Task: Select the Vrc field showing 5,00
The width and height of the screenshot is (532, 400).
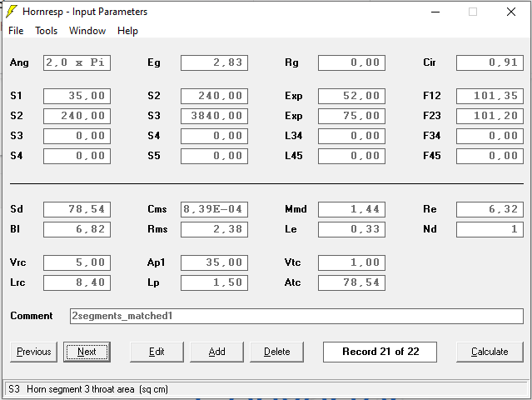Action: [x=77, y=262]
